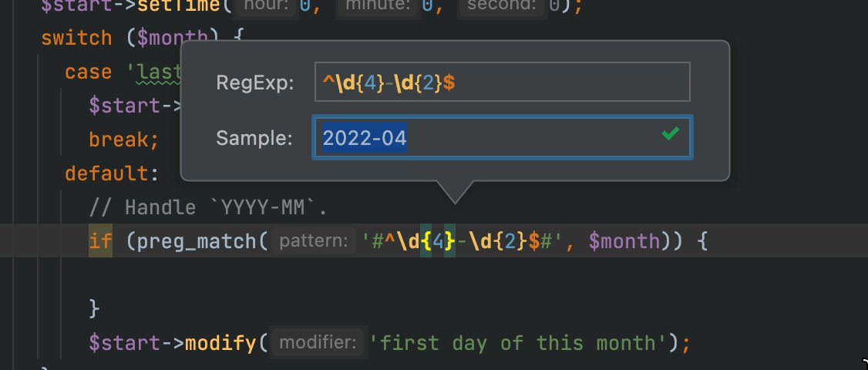Click the preg_match function name
Viewport: 868px width, 370px height.
point(197,241)
